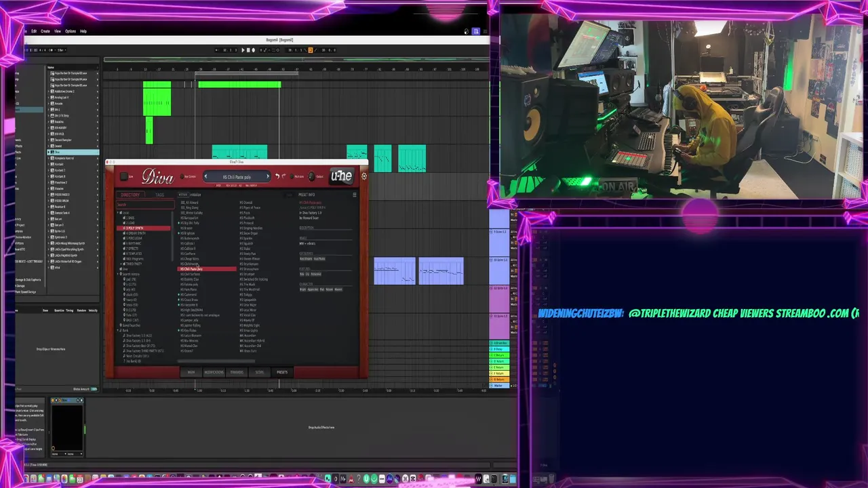Select the HS Harpster II preset
868x488 pixels.
click(x=189, y=305)
